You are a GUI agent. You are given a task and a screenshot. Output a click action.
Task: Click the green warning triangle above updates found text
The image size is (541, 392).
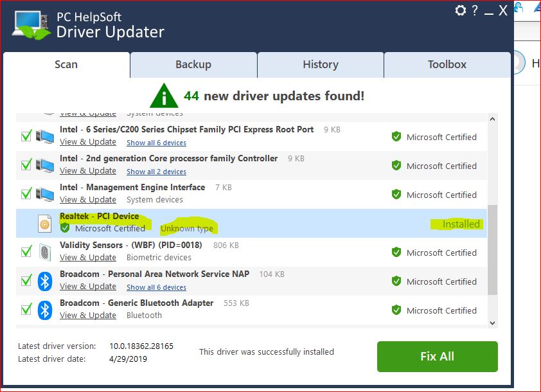click(164, 95)
